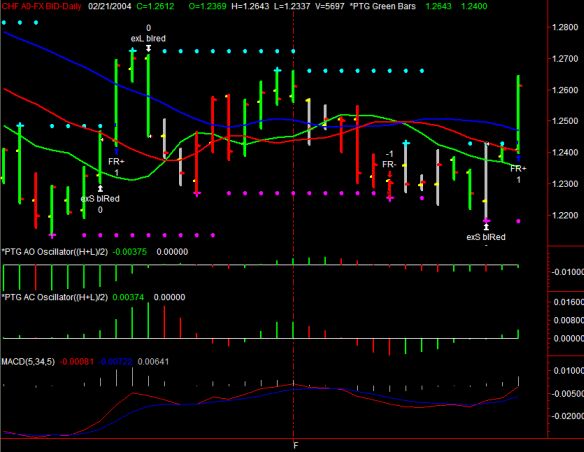This screenshot has height=452, width=584.
Task: Click the 0.00800 AC axis label
Action: [x=568, y=320]
